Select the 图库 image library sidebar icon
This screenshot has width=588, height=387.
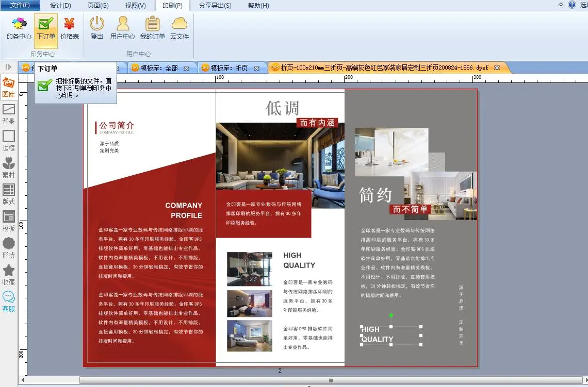pos(9,87)
